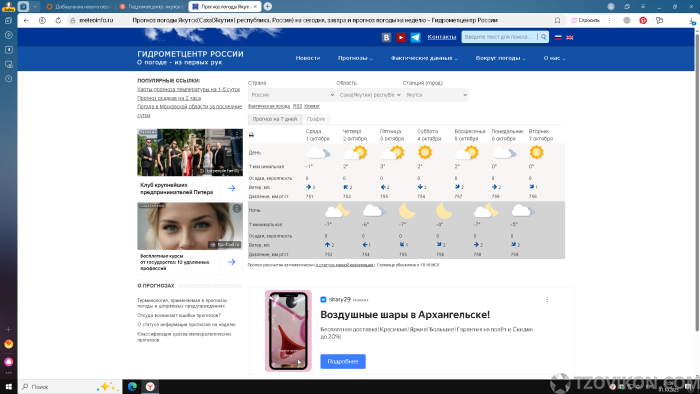
Task: Open the red Pinterest extension icon
Action: [643, 21]
